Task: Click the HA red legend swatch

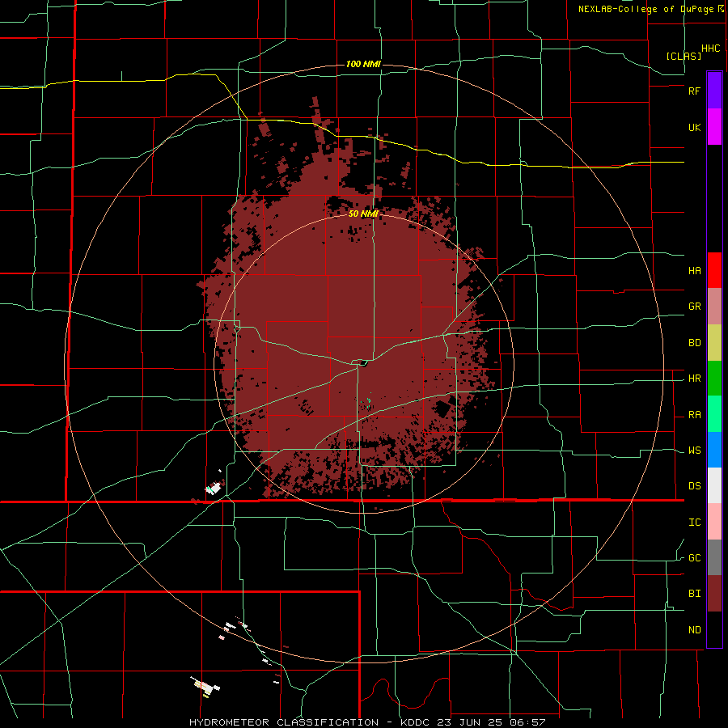Action: (714, 270)
